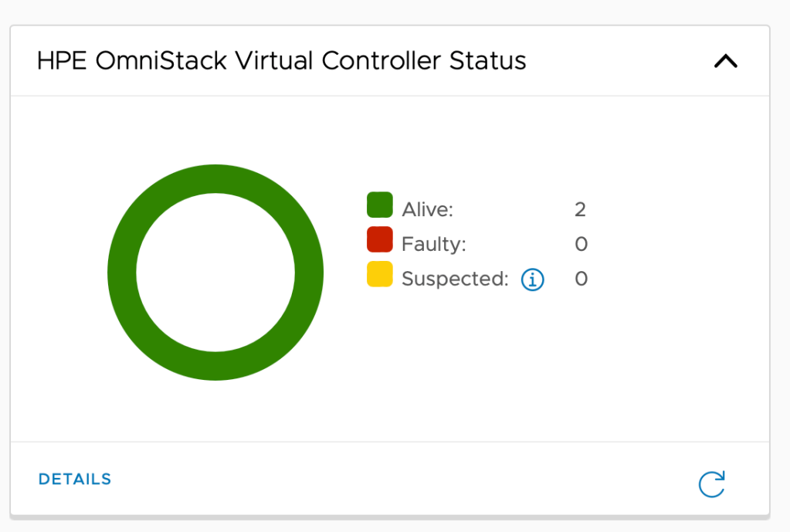Click empty footer space between DETAILS and refresh
Screen dimensions: 790x532
[402, 479]
